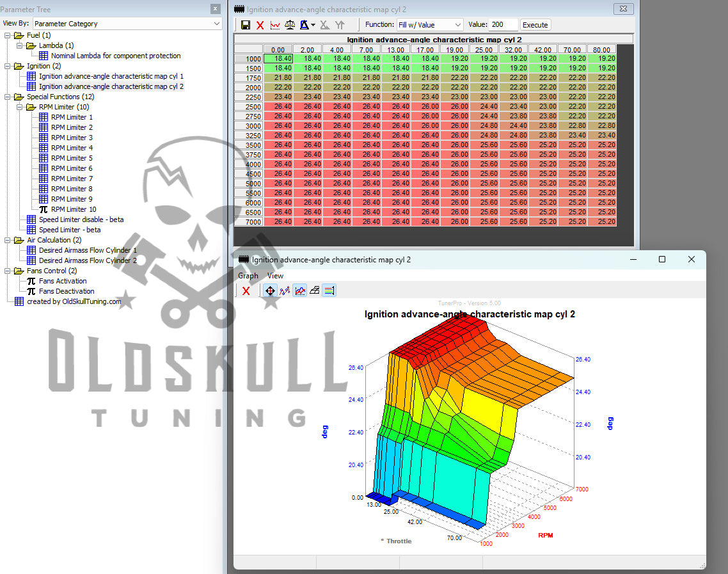Click table icon beside Ignition map cyl 1
Viewport: 728px width, 574px height.
click(31, 76)
